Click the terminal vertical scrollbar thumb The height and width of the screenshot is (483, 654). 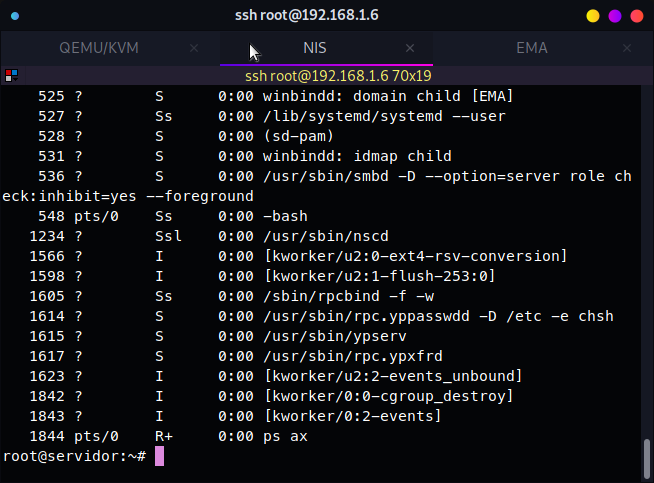[x=646, y=458]
